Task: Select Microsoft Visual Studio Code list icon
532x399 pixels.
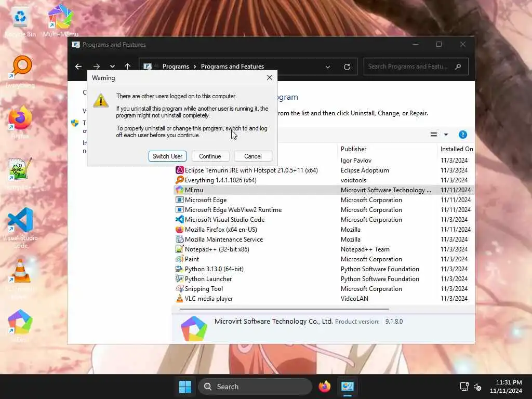Action: (x=179, y=220)
